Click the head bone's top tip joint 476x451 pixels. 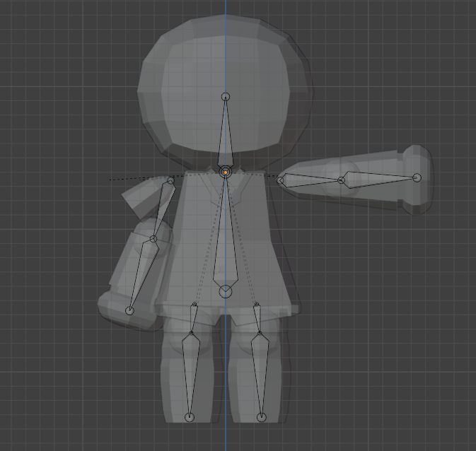pos(226,97)
